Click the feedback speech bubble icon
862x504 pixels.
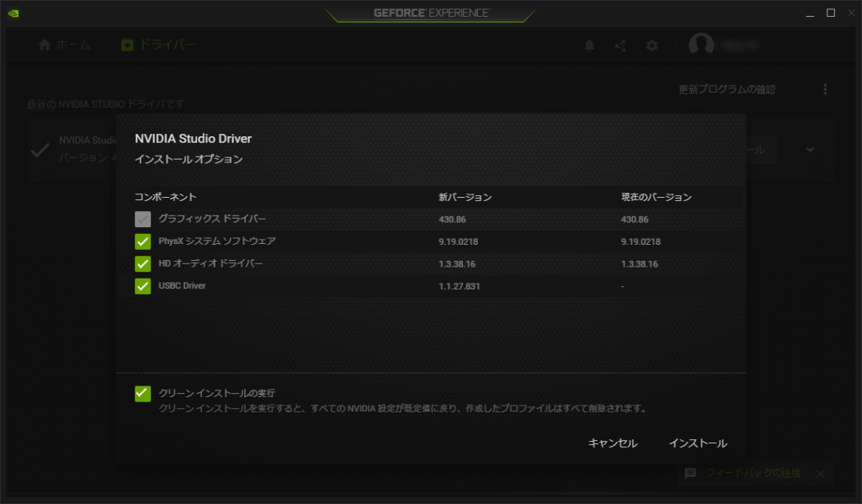coord(690,473)
